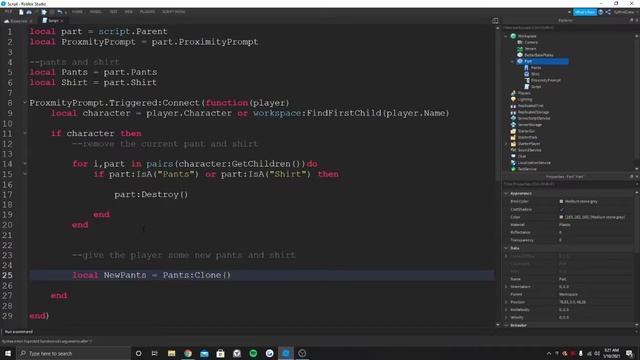The width and height of the screenshot is (640, 360).
Task: Open Task View on taskbar
Action: tap(155, 353)
